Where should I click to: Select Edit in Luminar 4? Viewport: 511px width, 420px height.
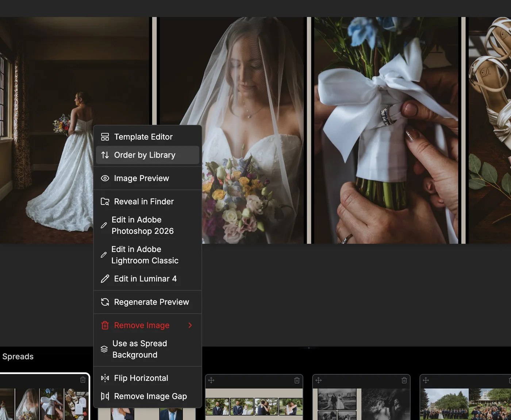tap(147, 279)
